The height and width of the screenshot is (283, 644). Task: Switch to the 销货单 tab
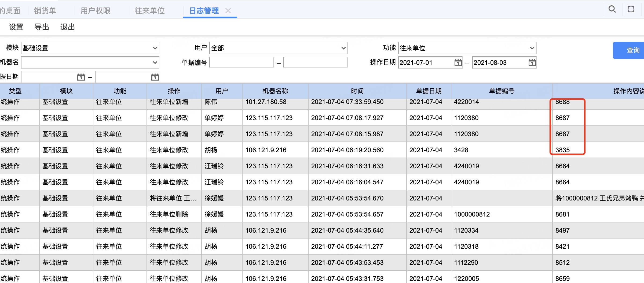[45, 11]
